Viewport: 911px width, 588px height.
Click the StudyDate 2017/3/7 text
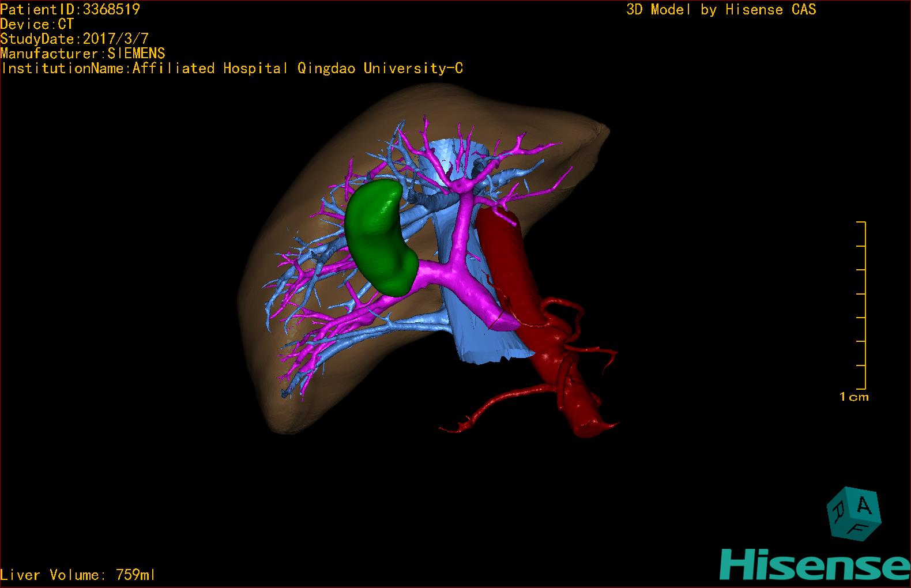74,39
